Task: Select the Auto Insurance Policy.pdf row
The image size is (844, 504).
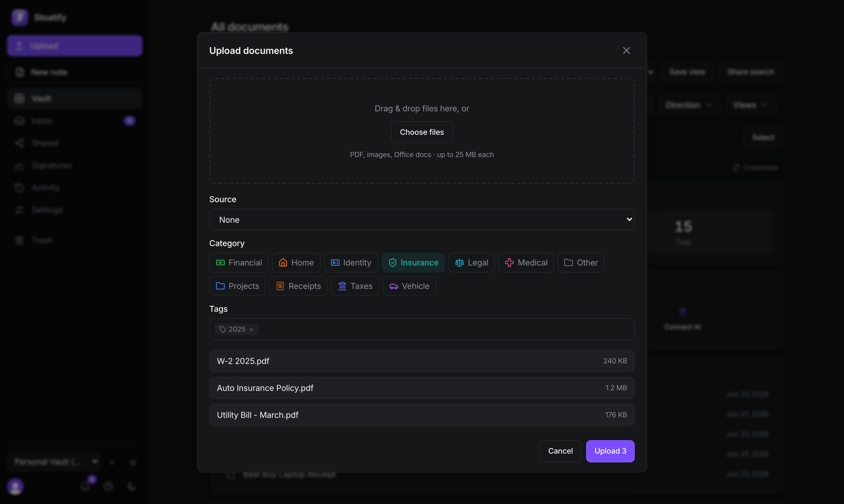Action: coord(422,388)
